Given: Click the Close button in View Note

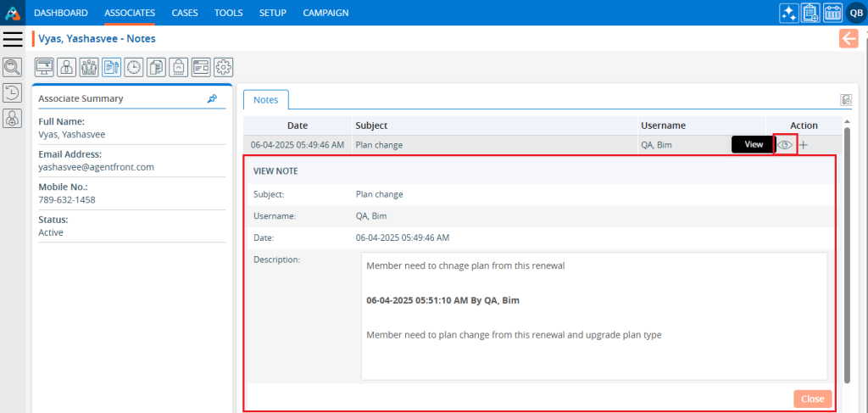Looking at the screenshot, I should 812,399.
